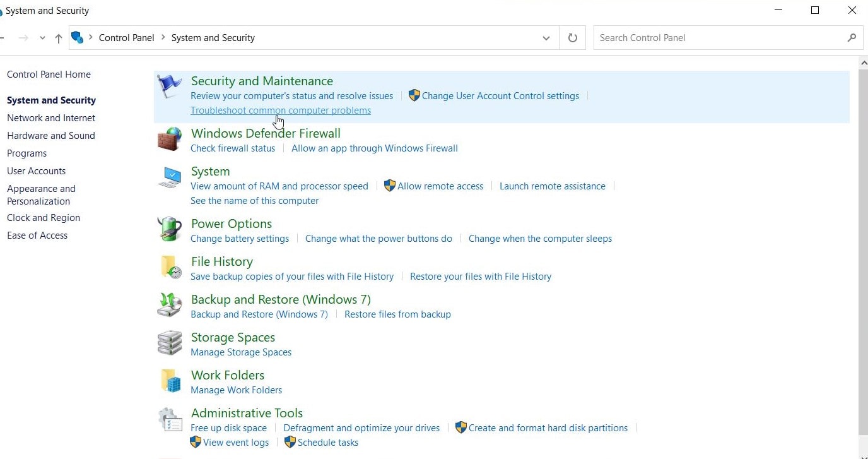The width and height of the screenshot is (868, 459).
Task: Open Appearance and Personalization category
Action: pyautogui.click(x=41, y=195)
